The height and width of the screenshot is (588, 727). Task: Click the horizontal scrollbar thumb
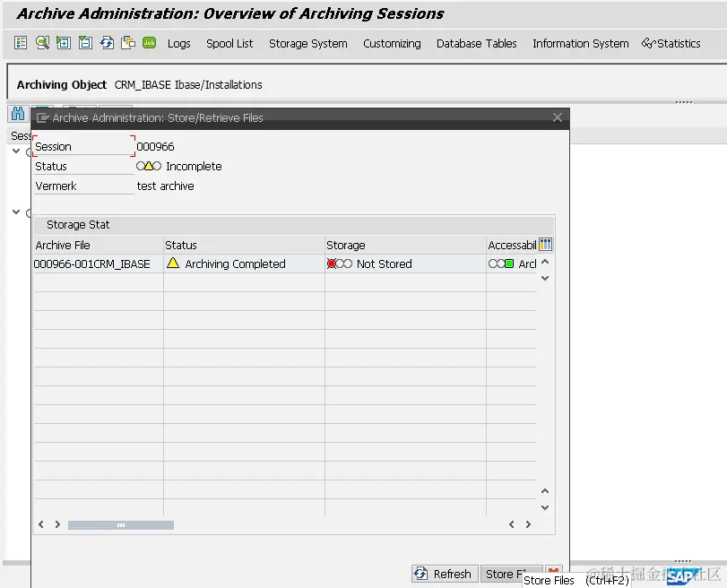(120, 525)
